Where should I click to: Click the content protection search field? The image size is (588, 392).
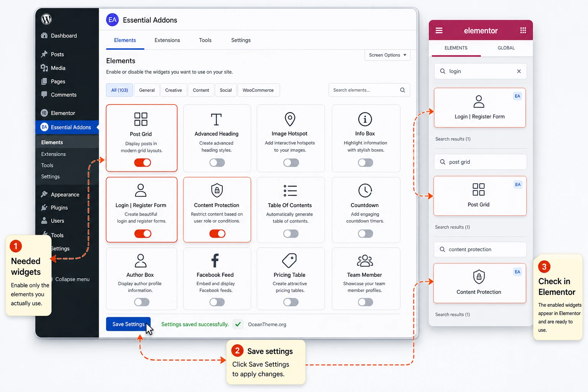(x=480, y=249)
